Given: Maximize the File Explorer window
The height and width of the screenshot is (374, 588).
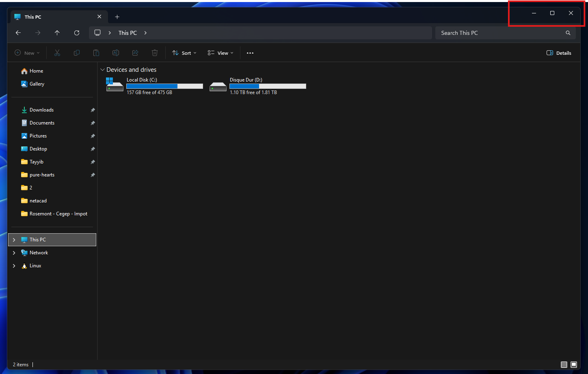Looking at the screenshot, I should [552, 13].
